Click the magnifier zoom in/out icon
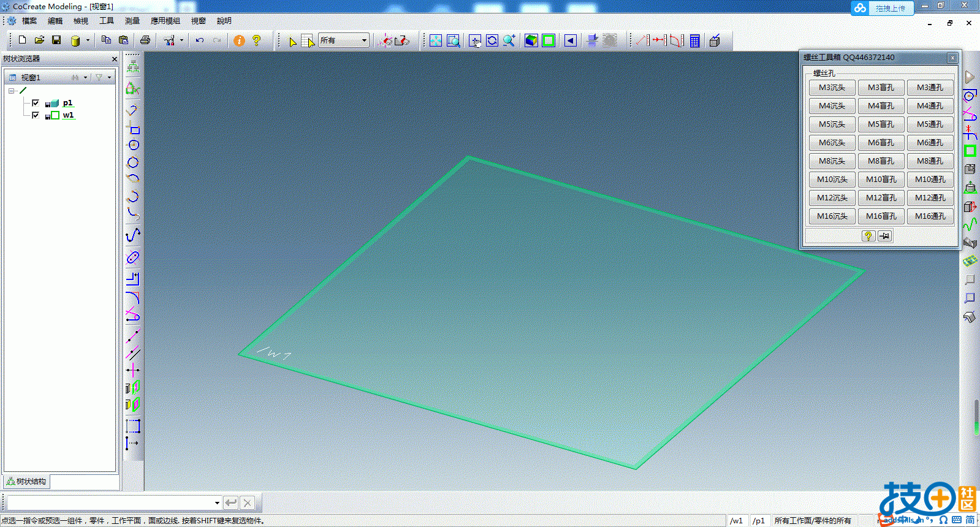The width and height of the screenshot is (980, 527). 509,40
